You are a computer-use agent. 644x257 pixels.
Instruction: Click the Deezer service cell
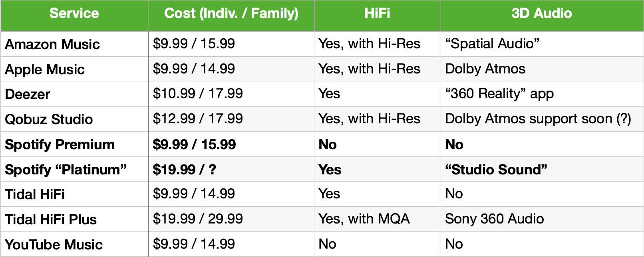pos(74,94)
